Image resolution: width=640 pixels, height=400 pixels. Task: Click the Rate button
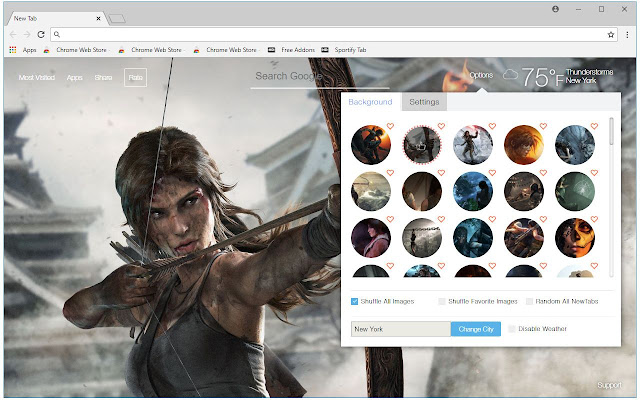point(136,78)
